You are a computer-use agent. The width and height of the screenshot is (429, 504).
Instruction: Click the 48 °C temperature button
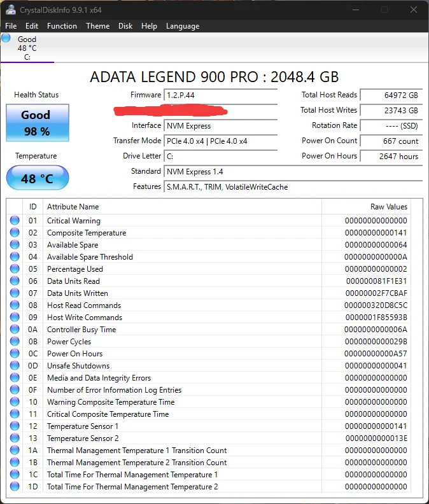click(38, 178)
